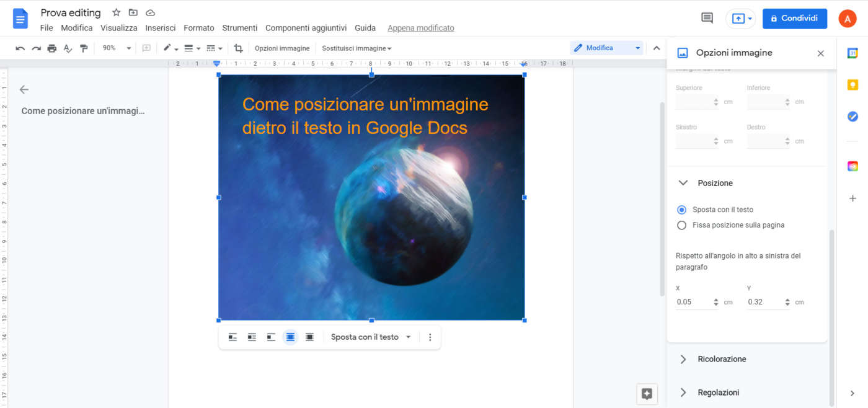Select the paint format roller icon
The height and width of the screenshot is (408, 868).
click(x=84, y=48)
